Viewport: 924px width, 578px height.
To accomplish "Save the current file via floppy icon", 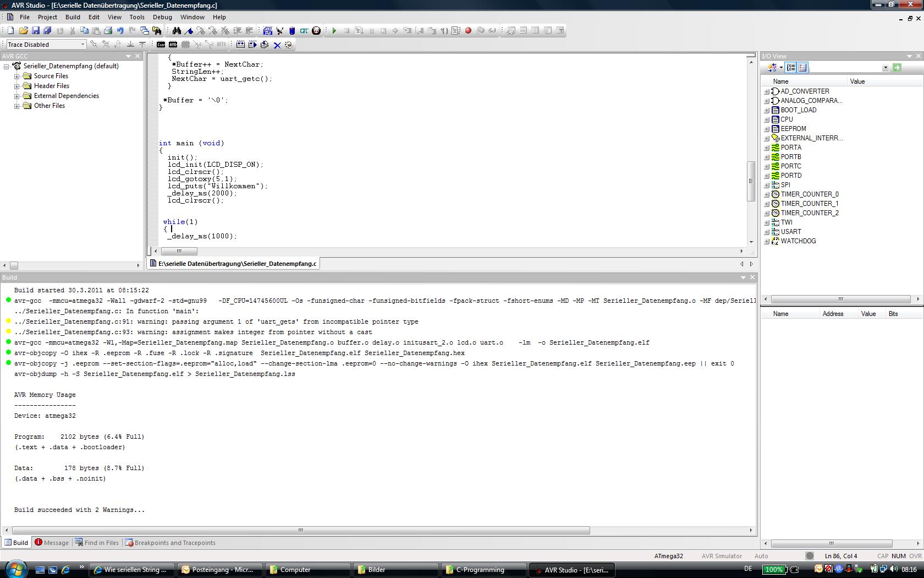I will click(36, 31).
